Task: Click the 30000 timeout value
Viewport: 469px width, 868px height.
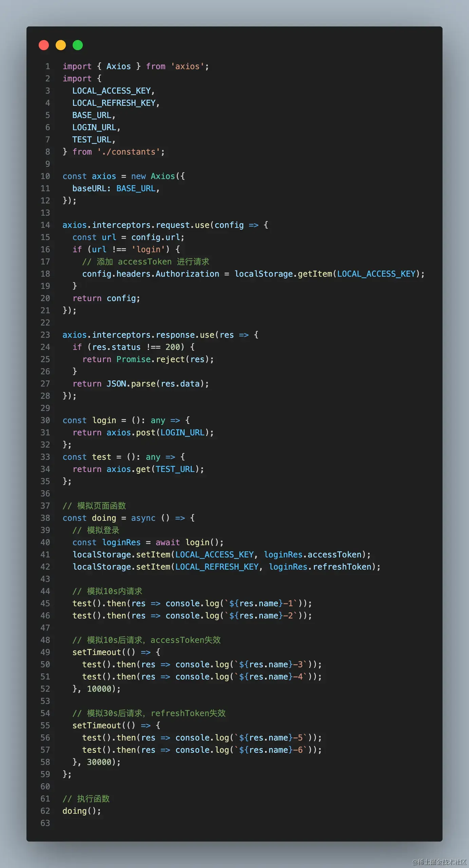Action: [x=99, y=762]
